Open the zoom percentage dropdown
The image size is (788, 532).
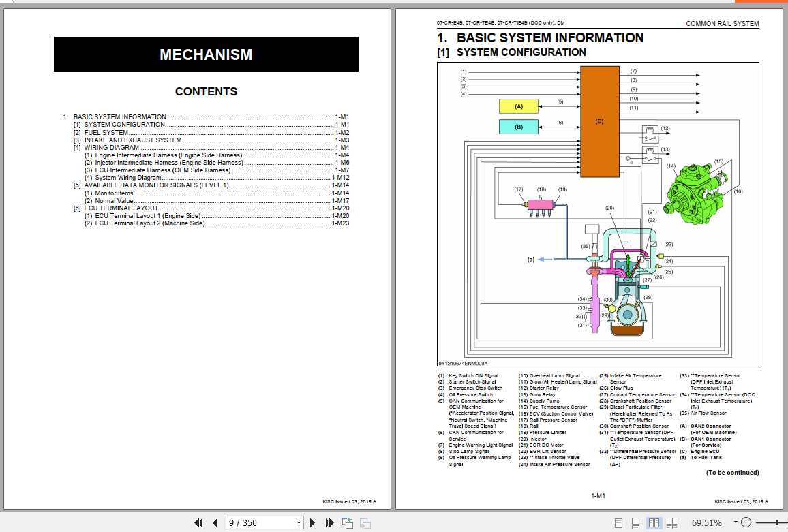(735, 522)
